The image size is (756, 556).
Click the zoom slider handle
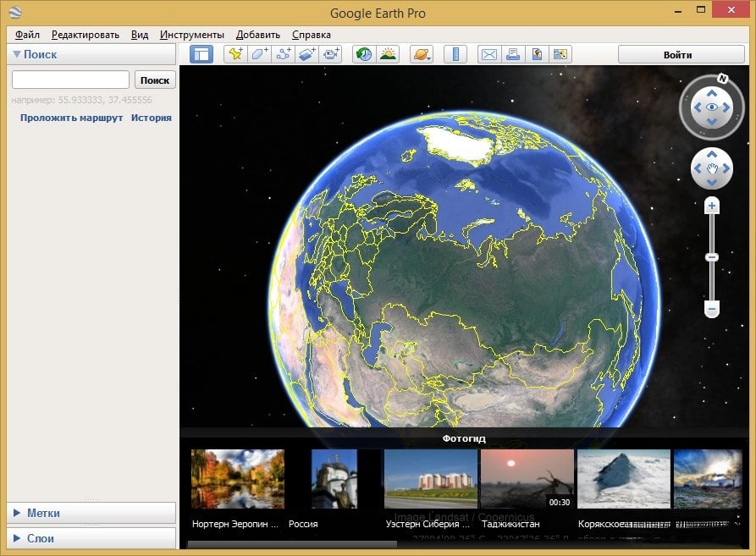(712, 257)
